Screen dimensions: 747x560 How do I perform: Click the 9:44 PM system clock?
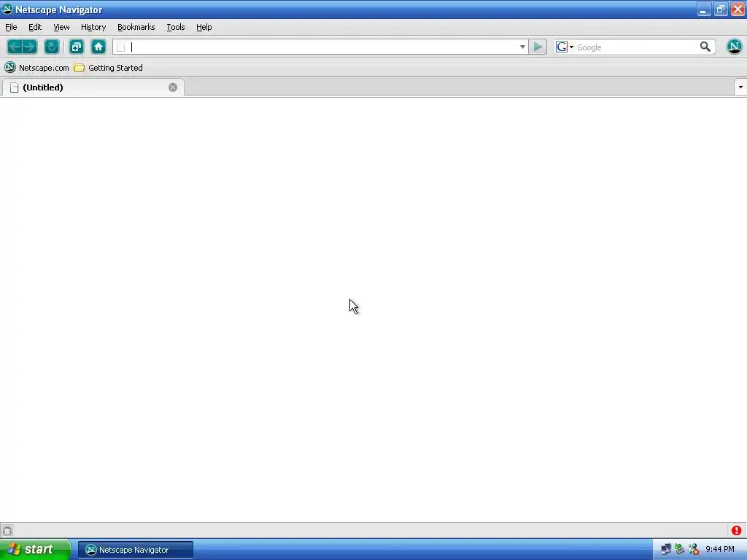[719, 549]
